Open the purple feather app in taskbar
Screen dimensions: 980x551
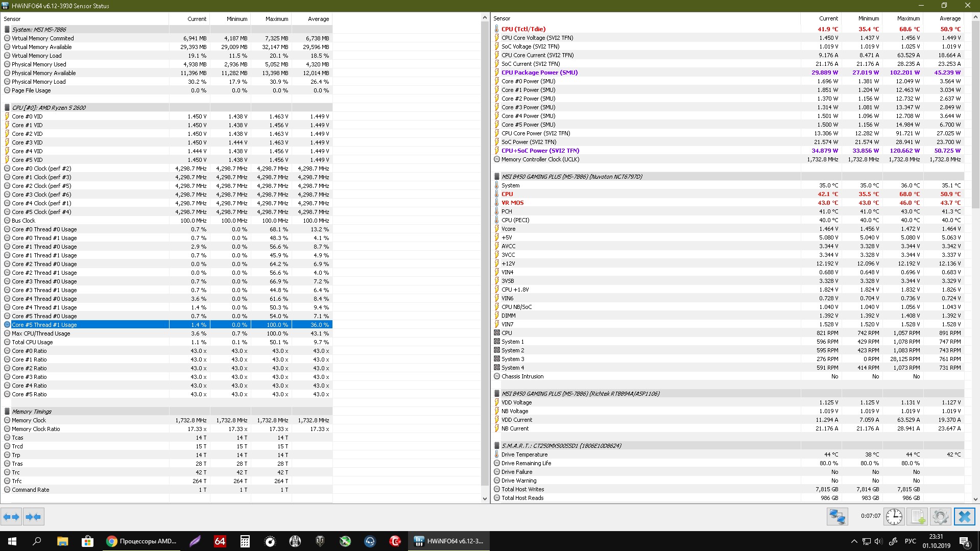click(195, 541)
